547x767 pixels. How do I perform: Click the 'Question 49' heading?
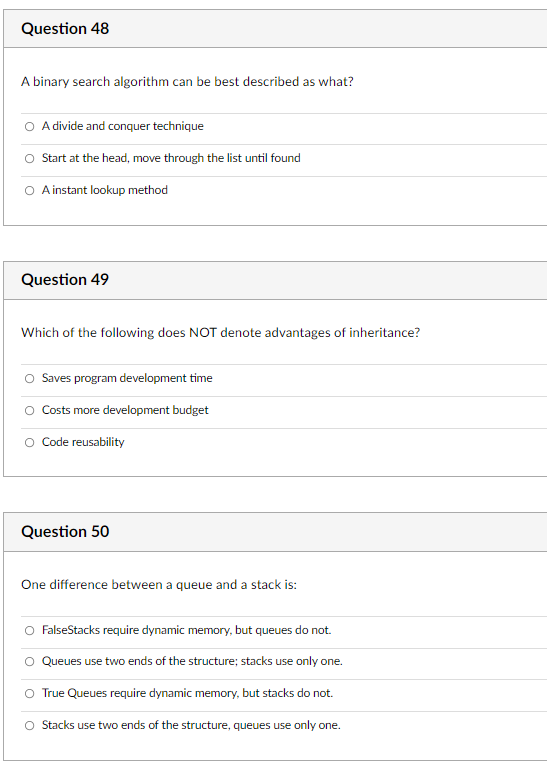(65, 279)
